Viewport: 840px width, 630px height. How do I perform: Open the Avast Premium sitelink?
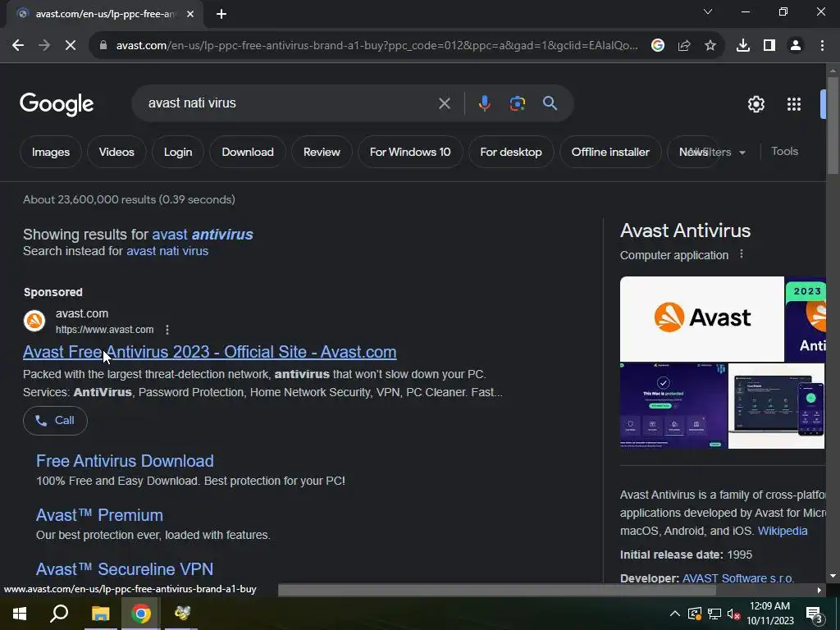coord(99,515)
